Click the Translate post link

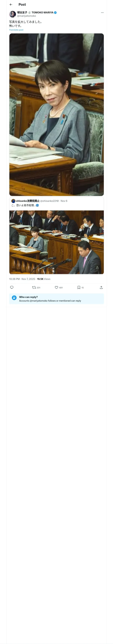(16, 30)
